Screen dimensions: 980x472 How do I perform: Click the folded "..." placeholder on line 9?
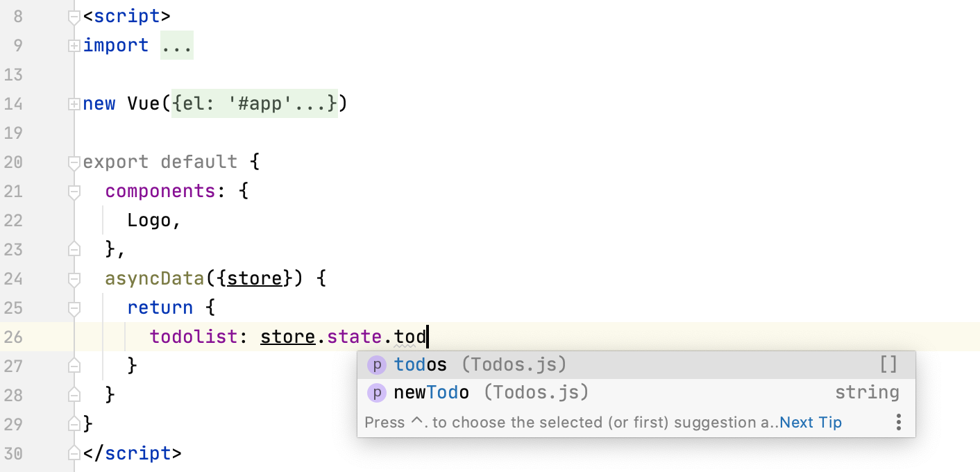coord(177,45)
